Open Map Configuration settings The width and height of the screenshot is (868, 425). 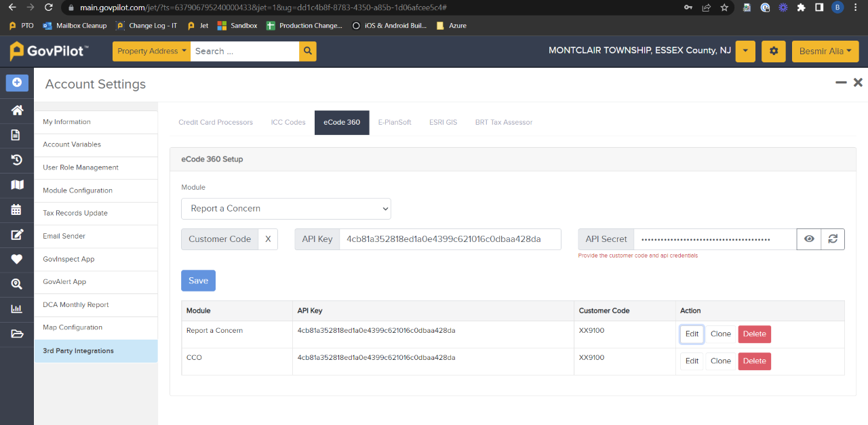pyautogui.click(x=96, y=327)
